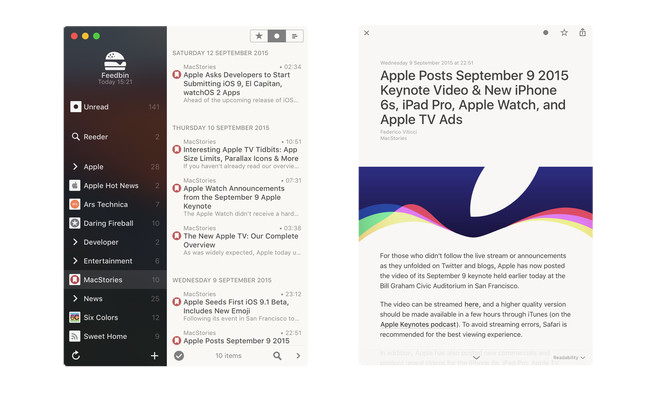The image size is (650, 400).
Task: Select the Daring Fireball feed name
Action: coord(109,223)
